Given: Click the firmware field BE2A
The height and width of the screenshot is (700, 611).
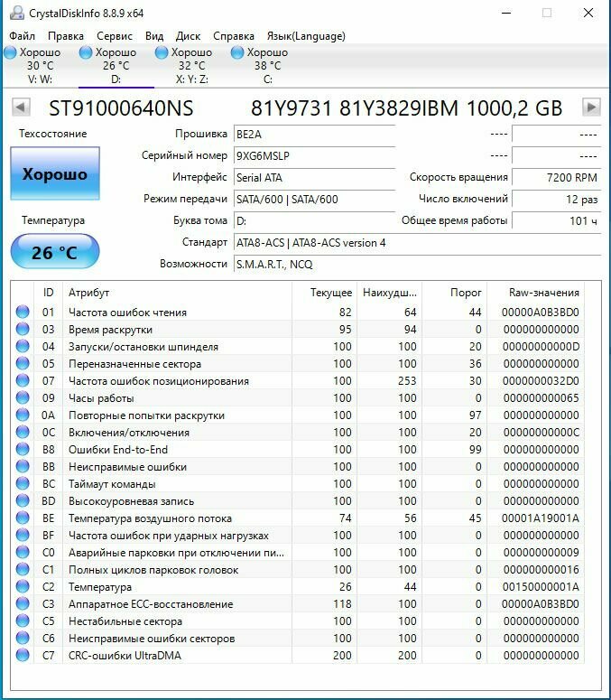Looking at the screenshot, I should coord(314,134).
